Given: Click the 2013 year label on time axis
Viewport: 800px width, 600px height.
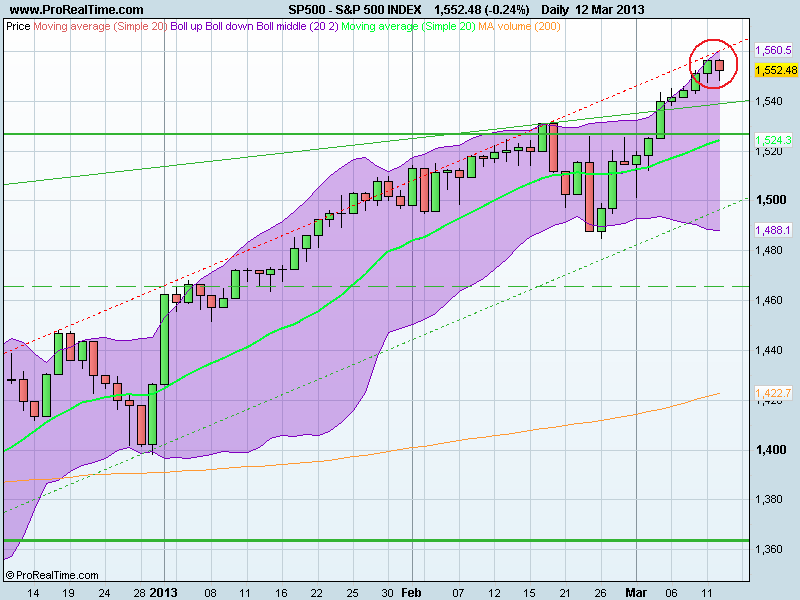Looking at the screenshot, I should (163, 592).
